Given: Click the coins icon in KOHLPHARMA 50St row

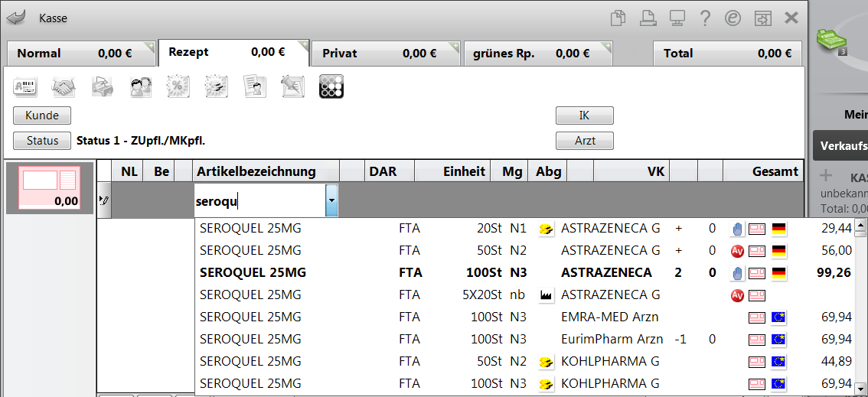Looking at the screenshot, I should click(547, 362).
